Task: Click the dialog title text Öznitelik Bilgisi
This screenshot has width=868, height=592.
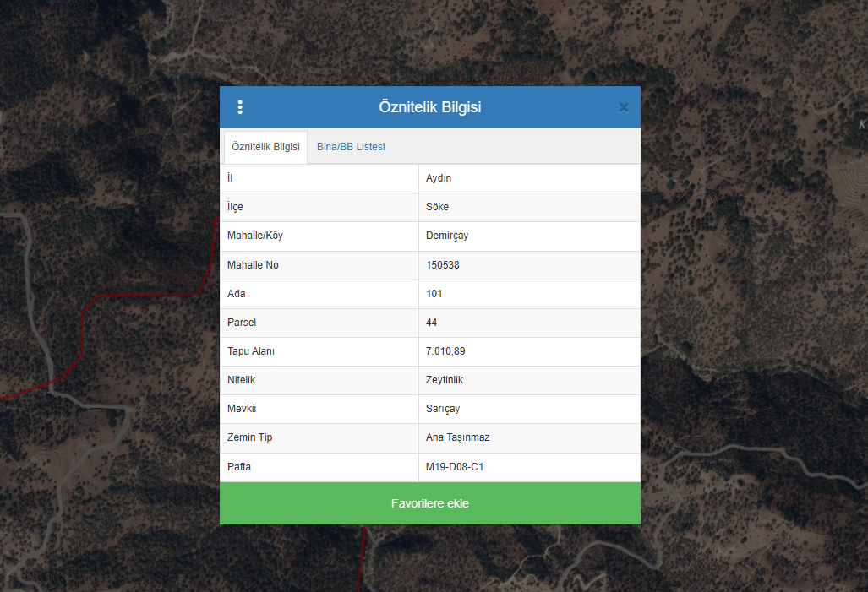Action: tap(429, 107)
